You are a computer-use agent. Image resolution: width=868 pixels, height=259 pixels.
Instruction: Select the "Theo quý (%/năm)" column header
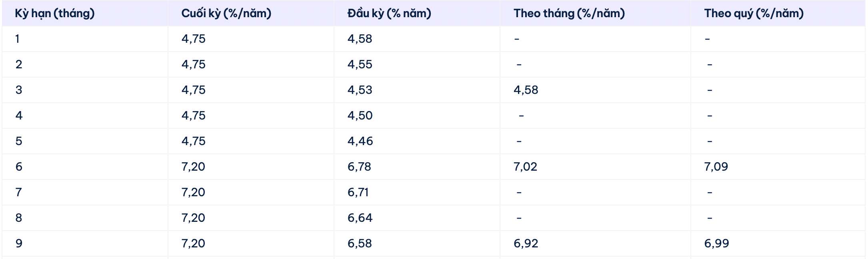(754, 13)
